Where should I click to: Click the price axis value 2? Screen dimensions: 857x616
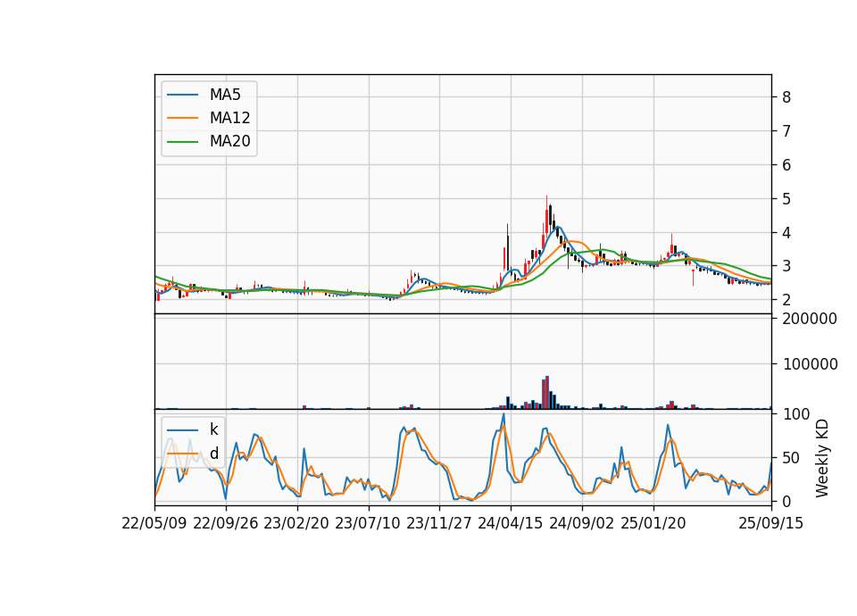[786, 300]
